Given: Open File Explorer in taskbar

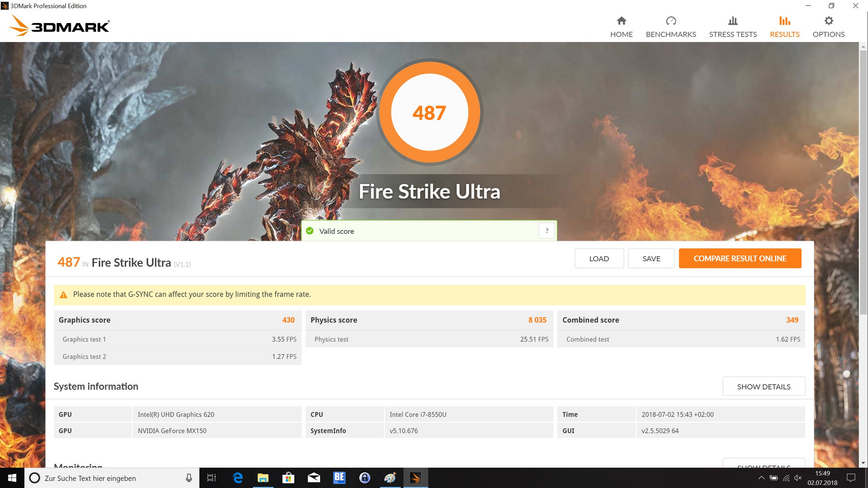Looking at the screenshot, I should [263, 478].
